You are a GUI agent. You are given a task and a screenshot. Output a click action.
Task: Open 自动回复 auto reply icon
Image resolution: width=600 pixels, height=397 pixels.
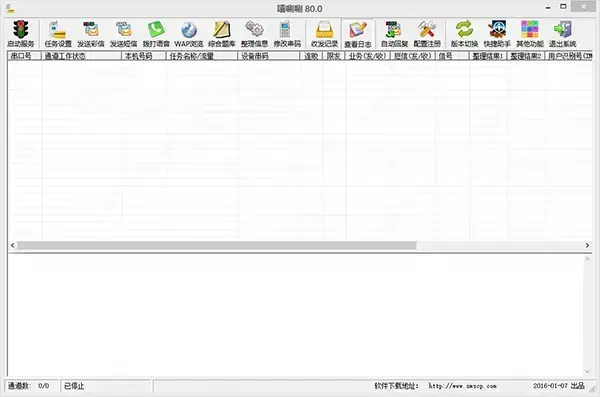pos(394,34)
